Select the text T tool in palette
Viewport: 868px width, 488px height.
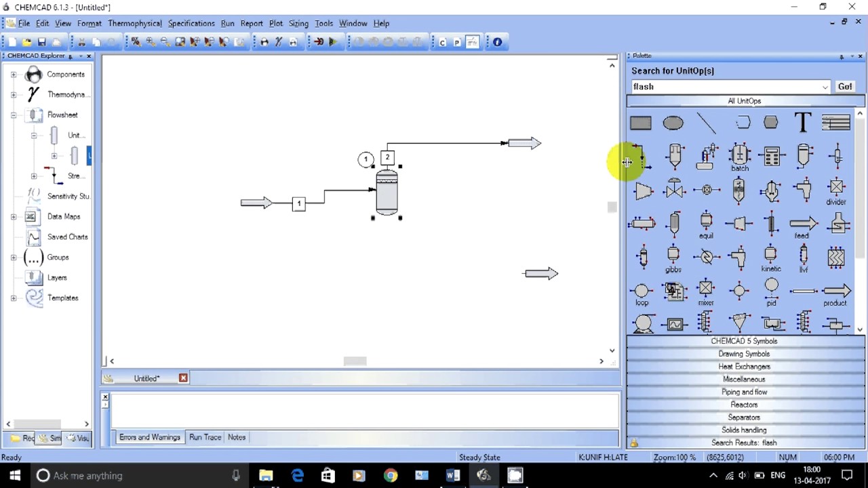tap(803, 123)
